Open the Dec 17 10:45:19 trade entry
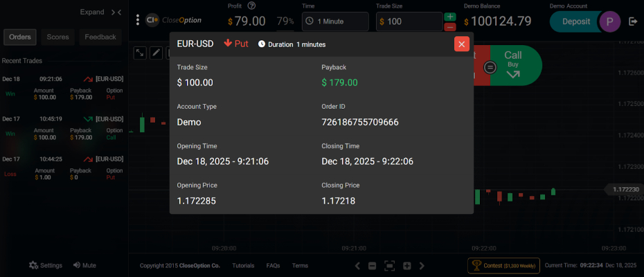The image size is (644, 277). coord(63,128)
